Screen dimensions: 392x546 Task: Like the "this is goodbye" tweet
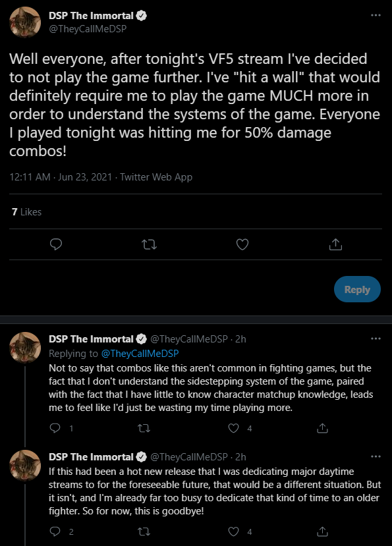233,532
